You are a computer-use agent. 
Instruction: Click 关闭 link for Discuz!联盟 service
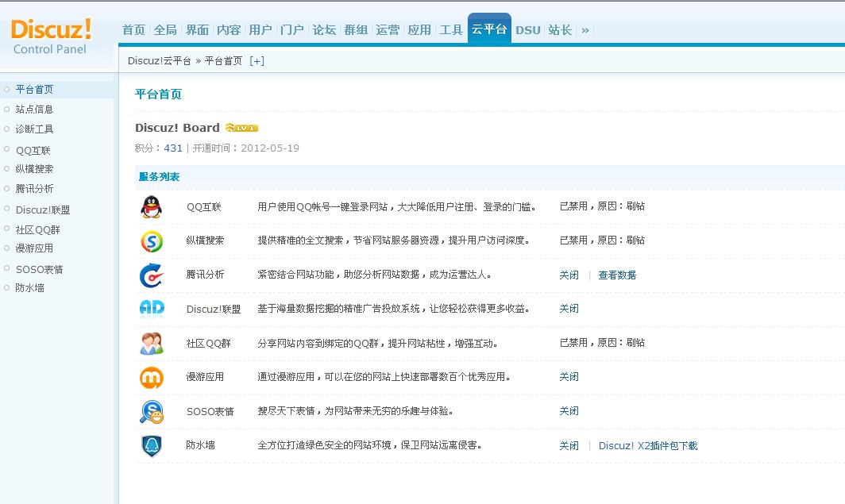[x=569, y=309]
